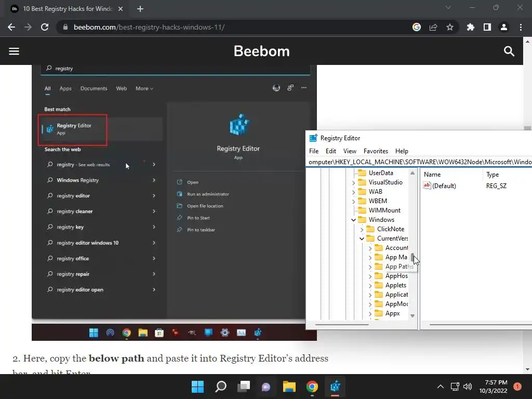
Task: Bookmark this page with the star
Action: [449, 27]
